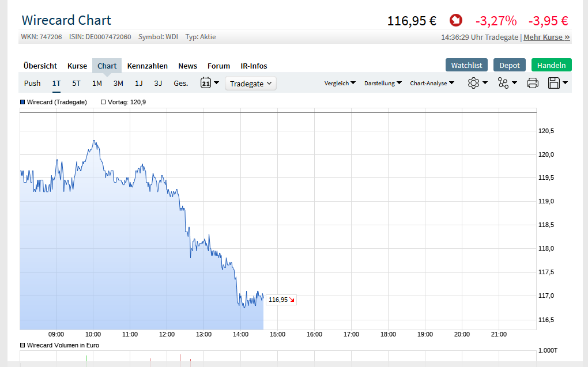Screen dimensions: 588x367
Task: Click the Typ: Aktie text
Action: (201, 37)
